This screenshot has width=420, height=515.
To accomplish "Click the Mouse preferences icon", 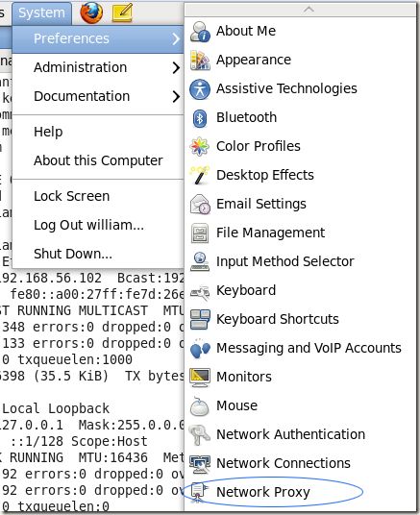I will pyautogui.click(x=200, y=406).
